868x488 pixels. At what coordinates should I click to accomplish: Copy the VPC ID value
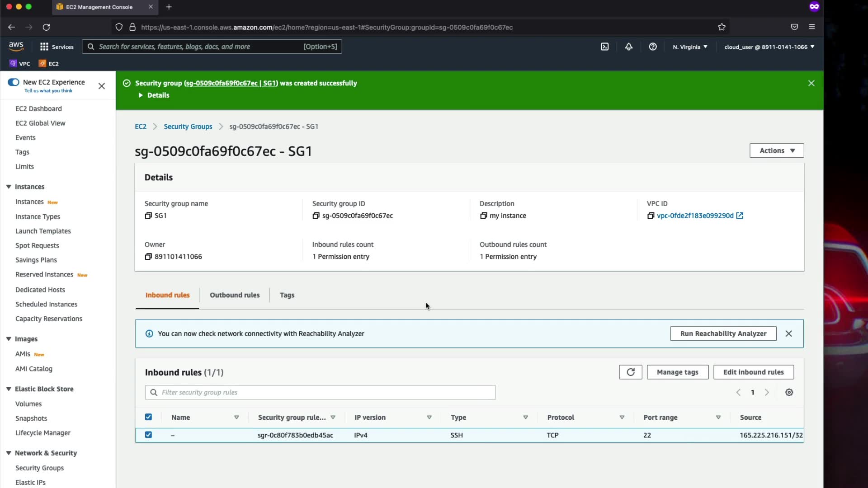[x=651, y=216]
